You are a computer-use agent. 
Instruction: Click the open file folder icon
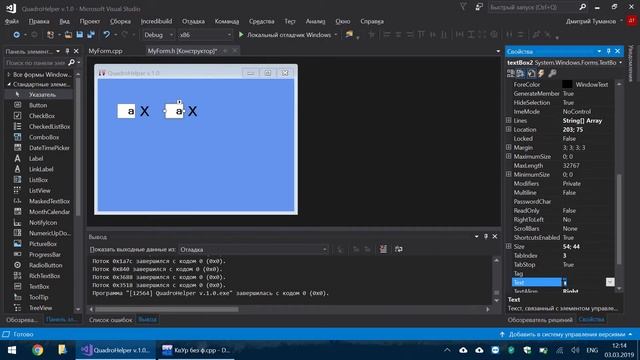point(68,35)
